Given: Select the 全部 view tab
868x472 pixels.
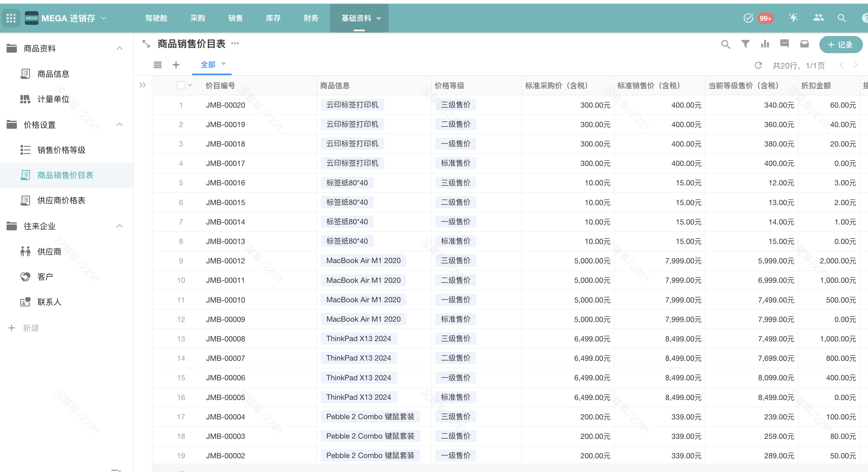Looking at the screenshot, I should click(x=208, y=65).
